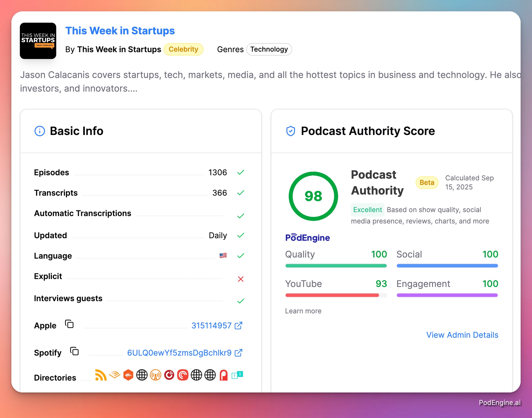Image resolution: width=532 pixels, height=418 pixels.
Task: Click the Basic Info circle icon
Action: (x=40, y=131)
